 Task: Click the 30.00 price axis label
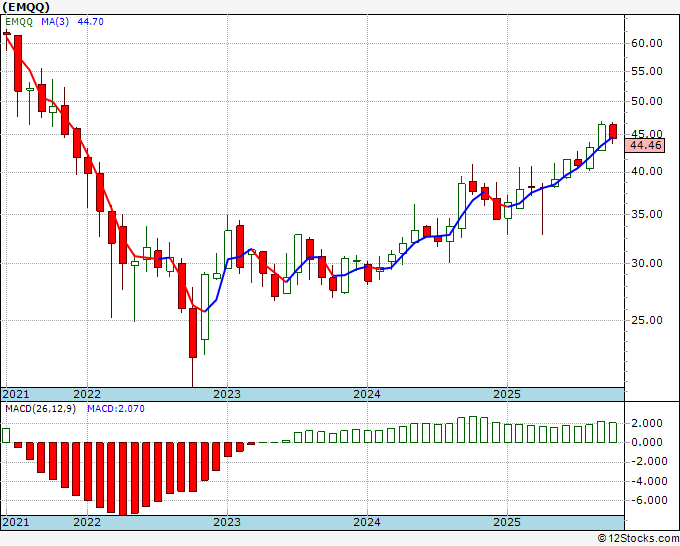click(x=647, y=263)
